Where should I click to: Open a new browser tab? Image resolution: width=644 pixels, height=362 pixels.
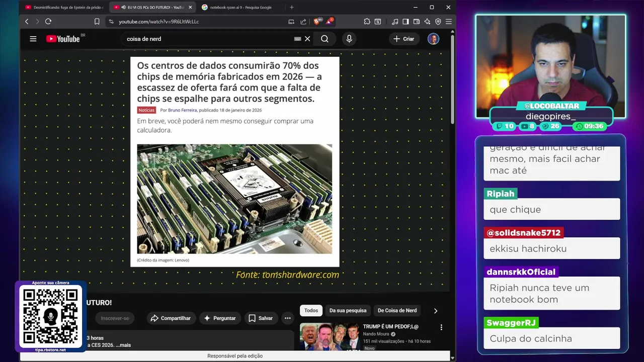pos(292,8)
